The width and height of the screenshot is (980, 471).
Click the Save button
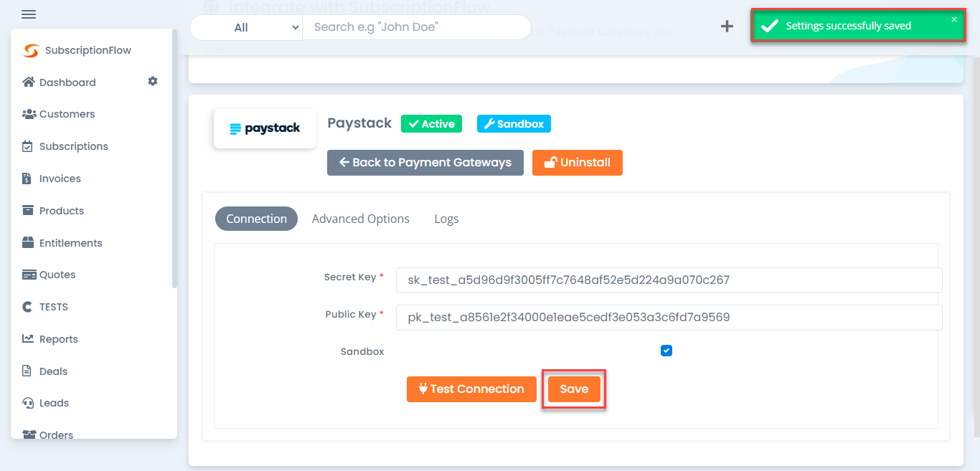coord(573,389)
